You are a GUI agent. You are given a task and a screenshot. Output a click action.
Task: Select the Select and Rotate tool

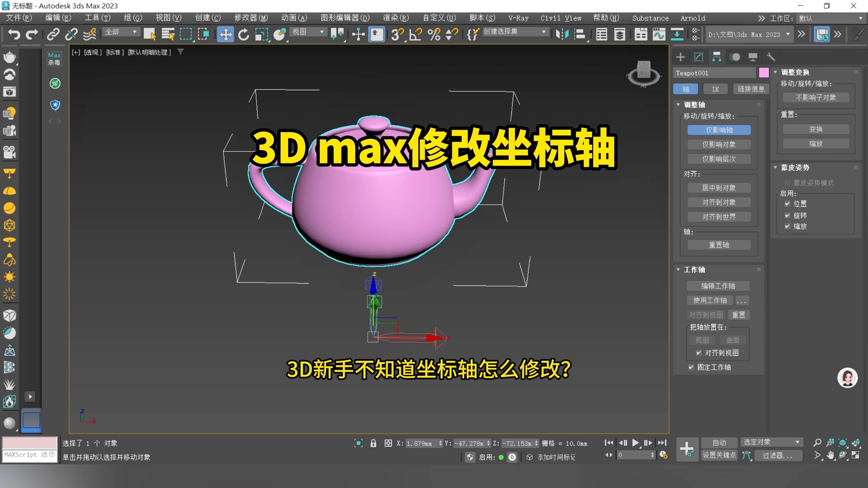pyautogui.click(x=244, y=34)
